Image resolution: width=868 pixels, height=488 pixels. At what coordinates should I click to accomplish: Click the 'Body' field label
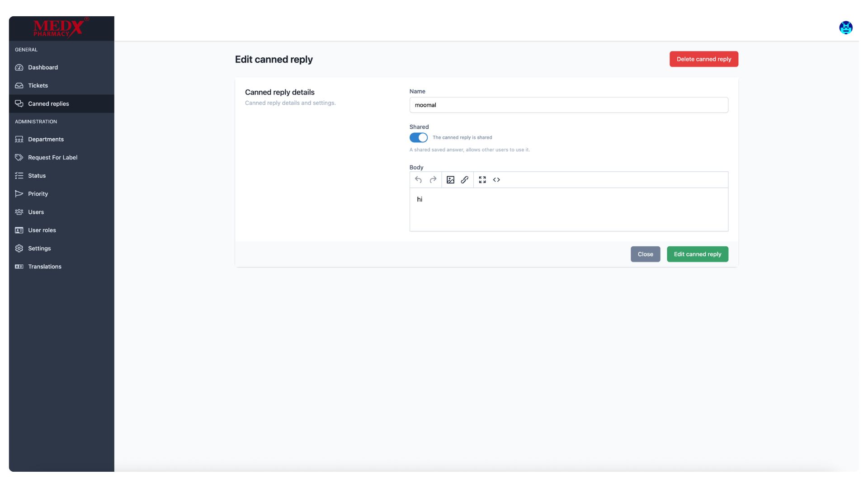coord(416,167)
